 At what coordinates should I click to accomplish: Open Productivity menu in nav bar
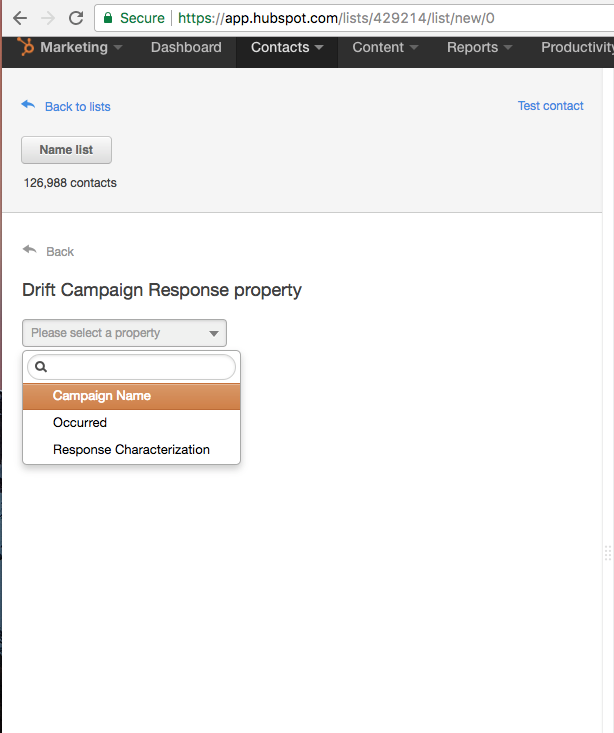coord(577,47)
